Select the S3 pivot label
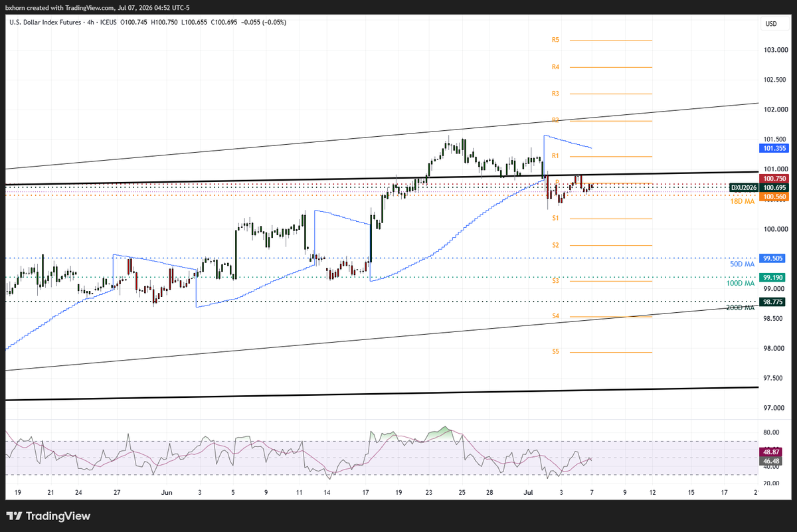 (x=555, y=281)
